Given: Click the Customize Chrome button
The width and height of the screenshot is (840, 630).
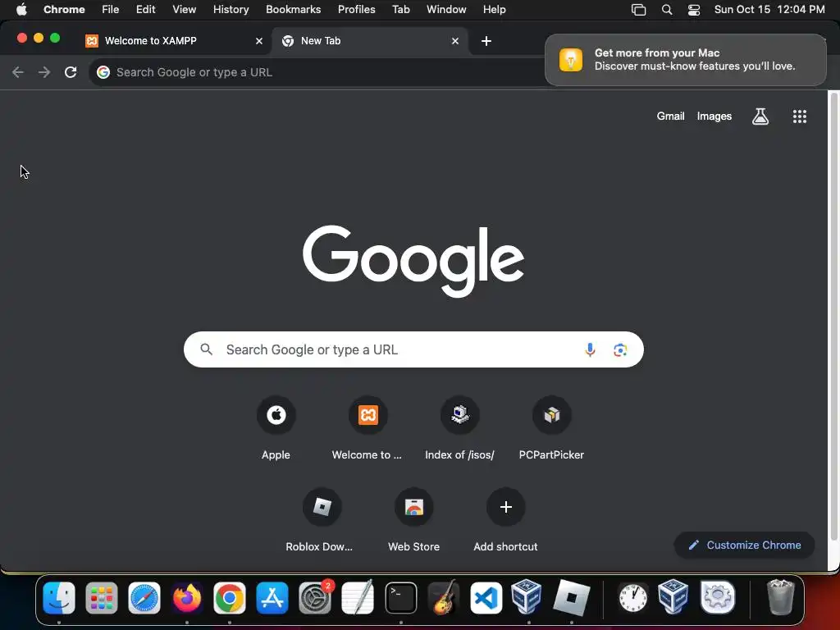Looking at the screenshot, I should click(x=744, y=546).
